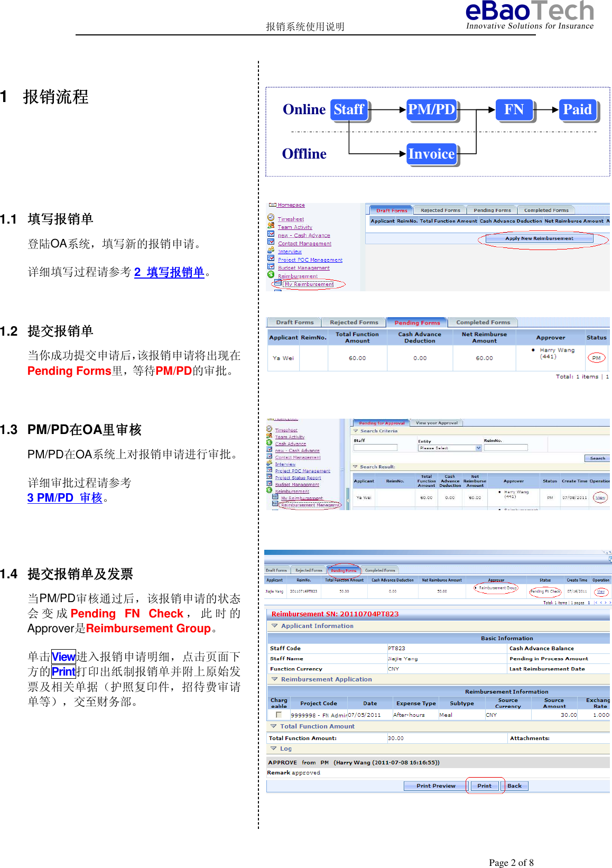The image size is (612, 868).
Task: Select the circled Pending Forms tab in 1.4 screenshot
Action: [x=344, y=570]
